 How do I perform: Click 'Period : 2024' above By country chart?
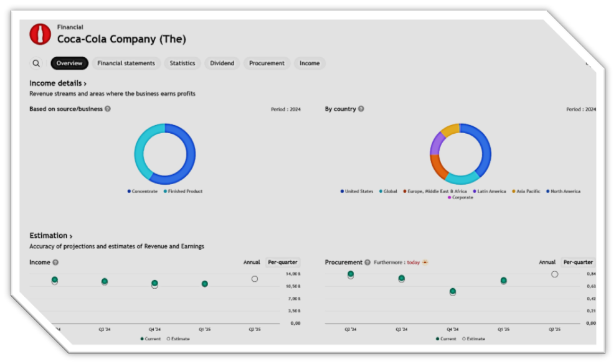(581, 109)
